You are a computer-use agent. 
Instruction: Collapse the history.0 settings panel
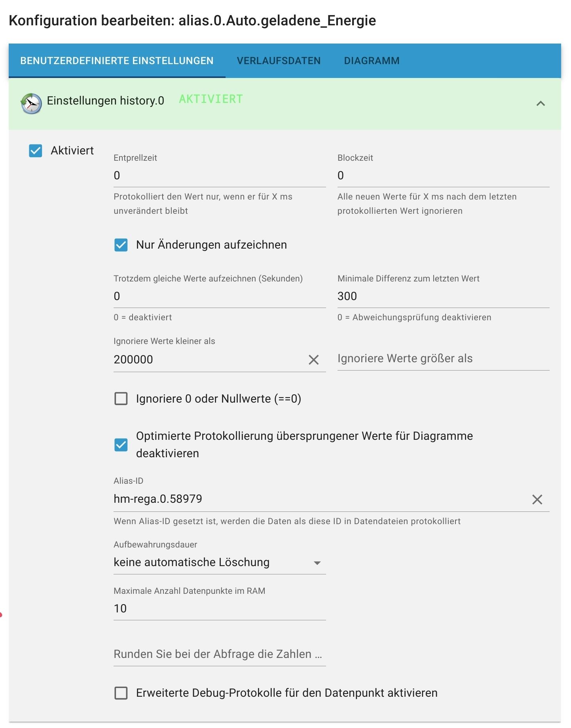coord(541,104)
